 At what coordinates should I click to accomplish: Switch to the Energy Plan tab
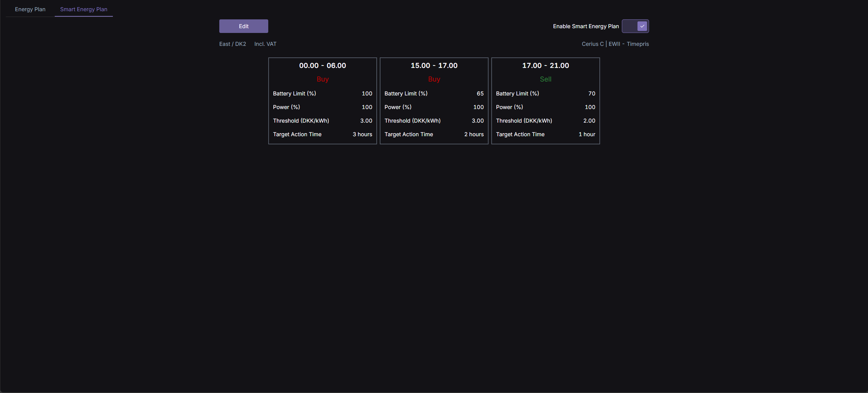coord(30,9)
